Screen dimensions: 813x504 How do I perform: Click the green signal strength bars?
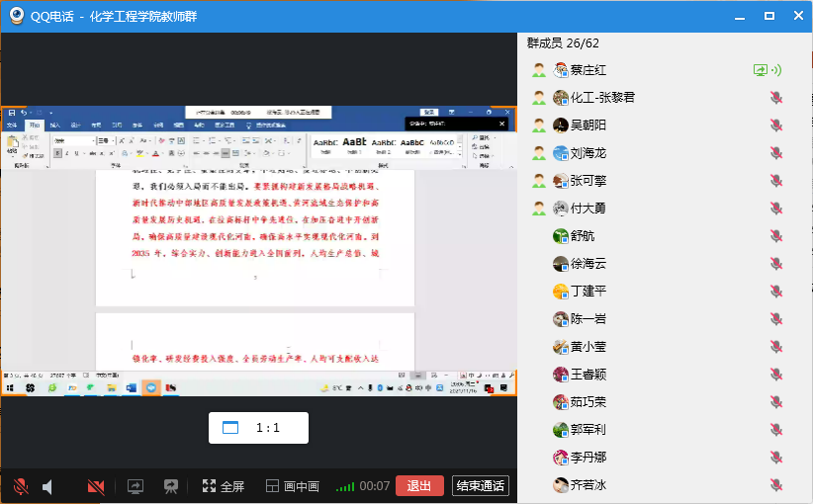point(344,486)
